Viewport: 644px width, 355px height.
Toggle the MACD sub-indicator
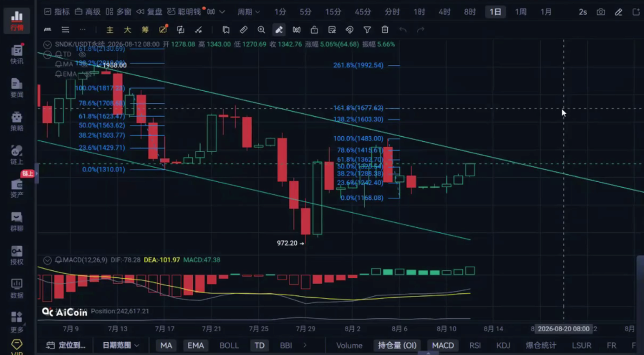[443, 345]
